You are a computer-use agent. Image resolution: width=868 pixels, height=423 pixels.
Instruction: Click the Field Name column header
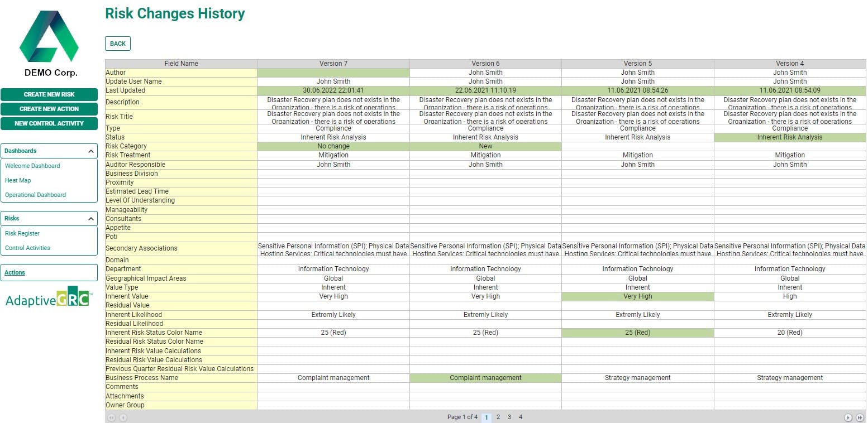(x=182, y=64)
